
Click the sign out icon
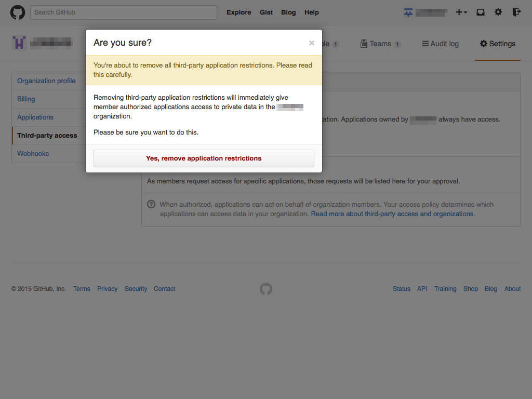coord(516,12)
